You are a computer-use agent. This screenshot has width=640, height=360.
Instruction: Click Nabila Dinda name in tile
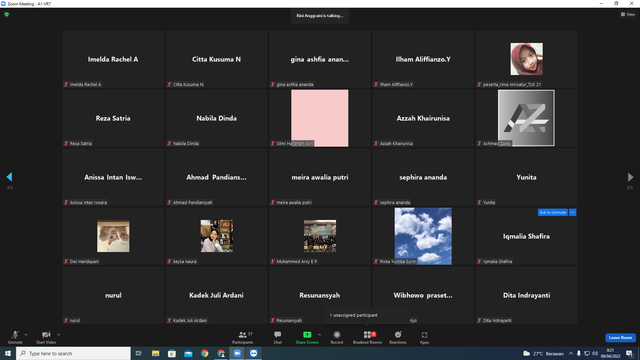(x=216, y=118)
